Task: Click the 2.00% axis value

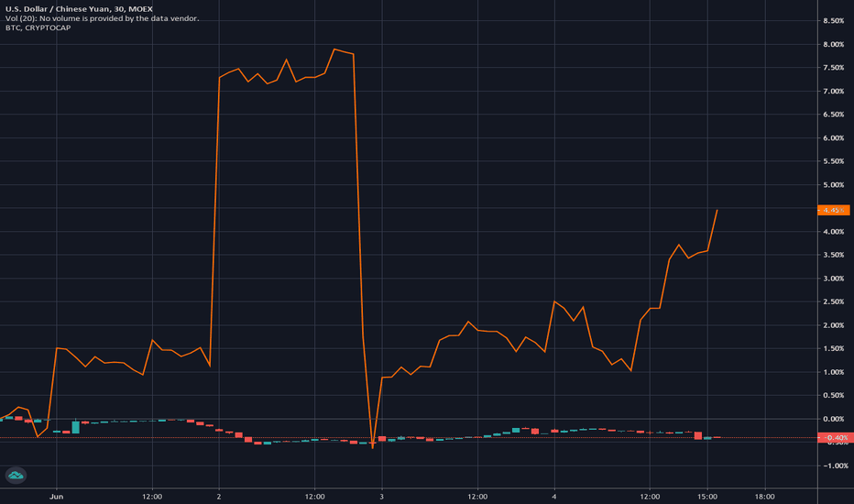Action: pos(833,325)
